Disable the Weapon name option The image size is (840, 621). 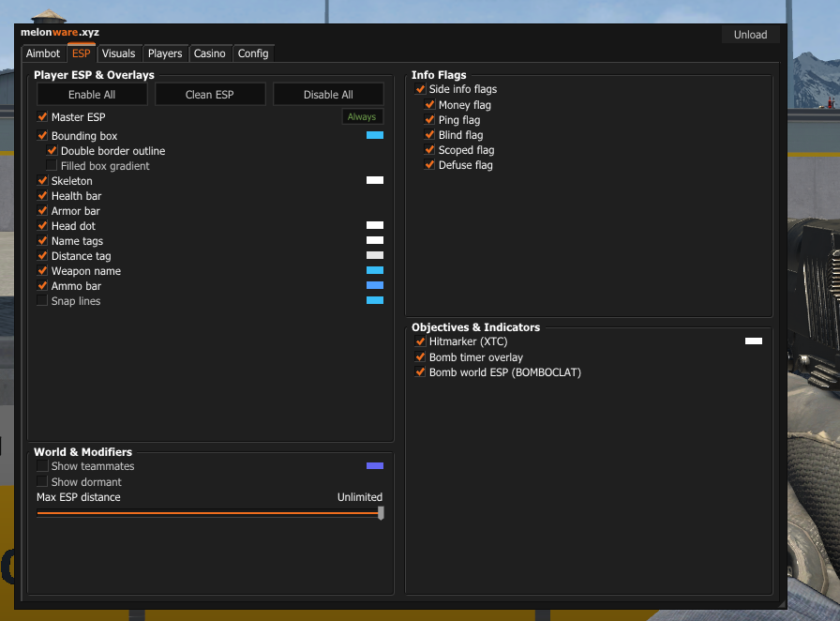[42, 270]
